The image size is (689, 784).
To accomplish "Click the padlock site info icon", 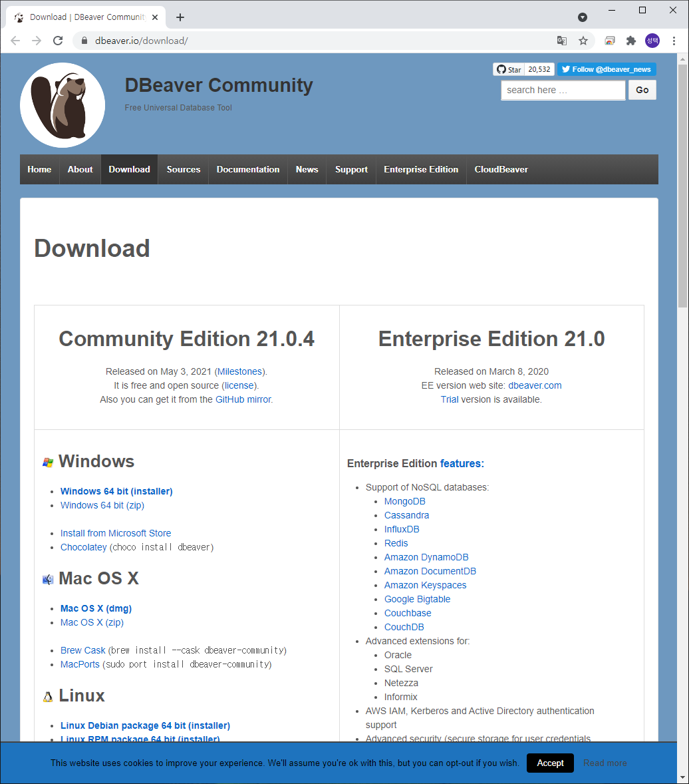I will [84, 41].
